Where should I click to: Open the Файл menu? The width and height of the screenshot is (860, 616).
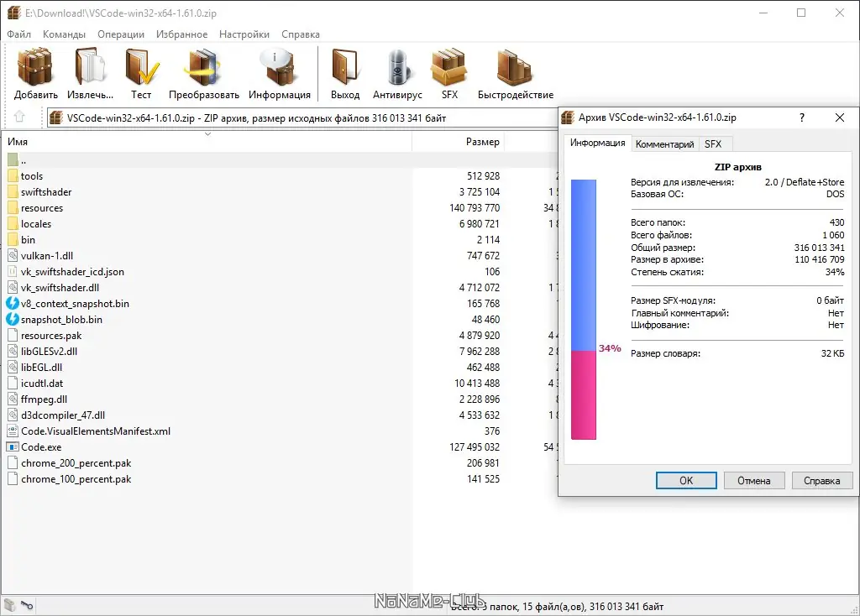point(19,34)
